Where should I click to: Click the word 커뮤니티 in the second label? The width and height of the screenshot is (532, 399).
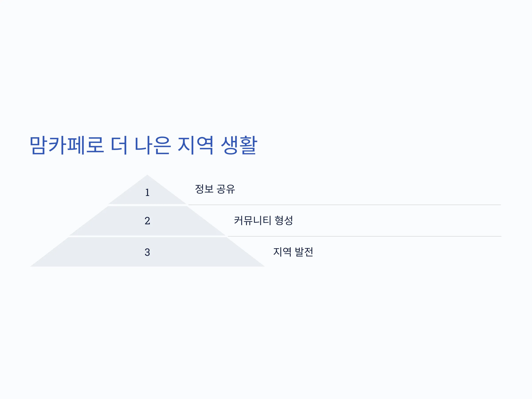[252, 220]
